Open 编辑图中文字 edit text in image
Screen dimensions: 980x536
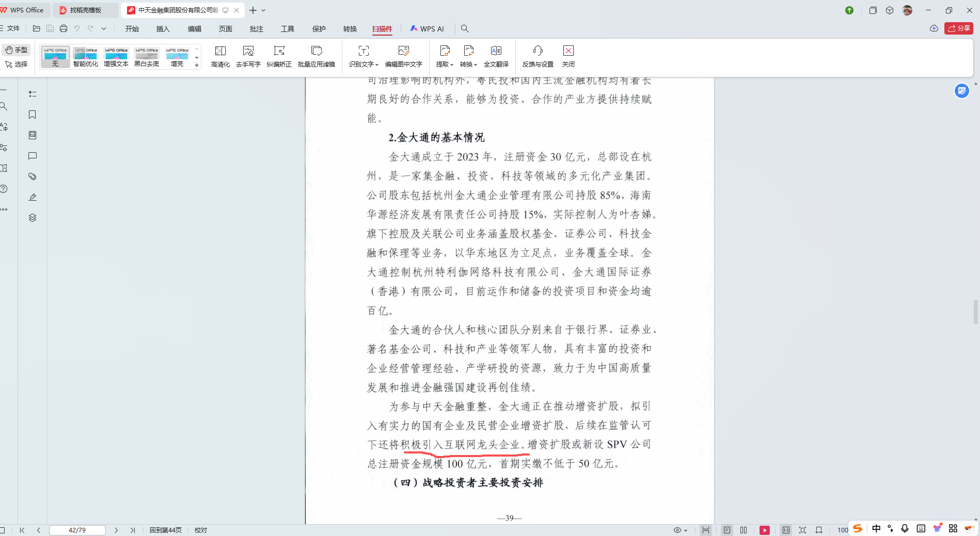[x=404, y=56]
